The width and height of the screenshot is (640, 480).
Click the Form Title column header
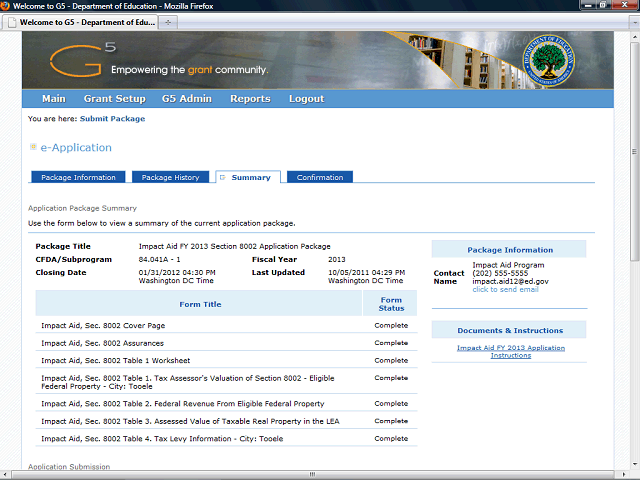pyautogui.click(x=200, y=304)
